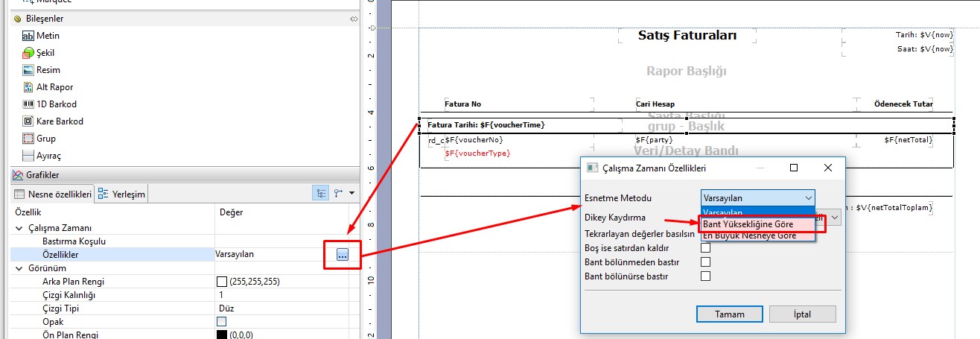Screen dimensions: 980x339
Task: Open the Özellikler ellipsis browse button
Action: (x=342, y=254)
